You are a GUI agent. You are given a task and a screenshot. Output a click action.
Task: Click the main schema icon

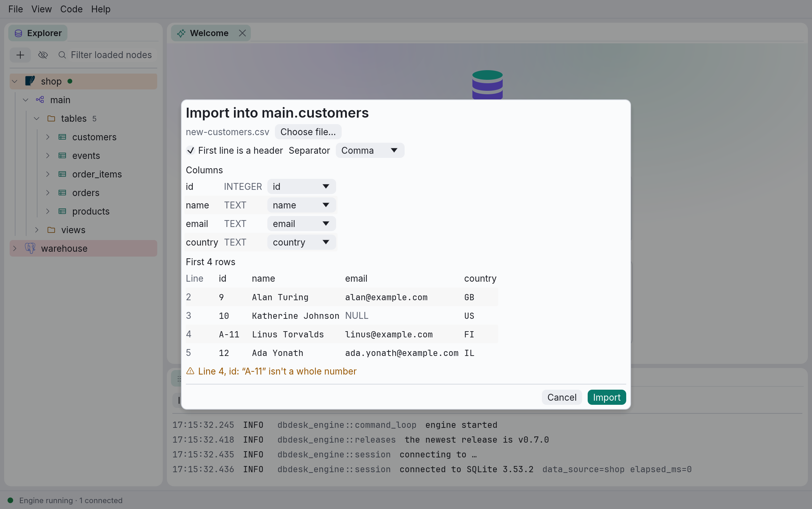coord(40,100)
